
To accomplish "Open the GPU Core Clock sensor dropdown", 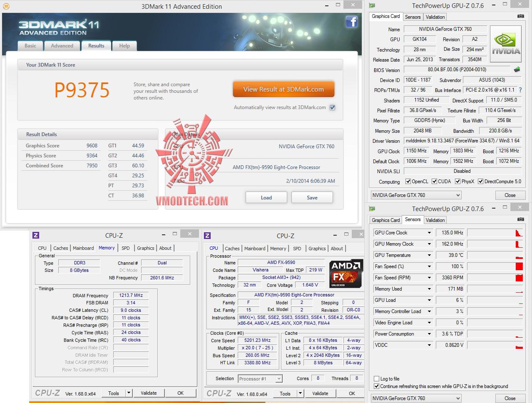I will pyautogui.click(x=429, y=233).
